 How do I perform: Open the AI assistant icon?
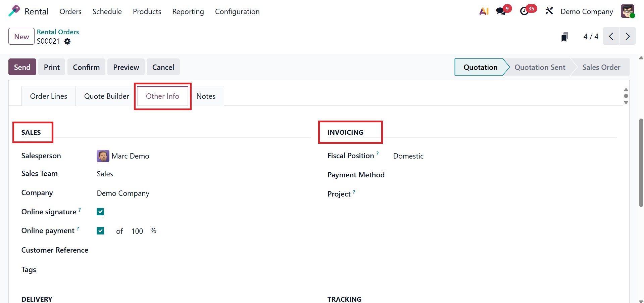click(x=484, y=11)
